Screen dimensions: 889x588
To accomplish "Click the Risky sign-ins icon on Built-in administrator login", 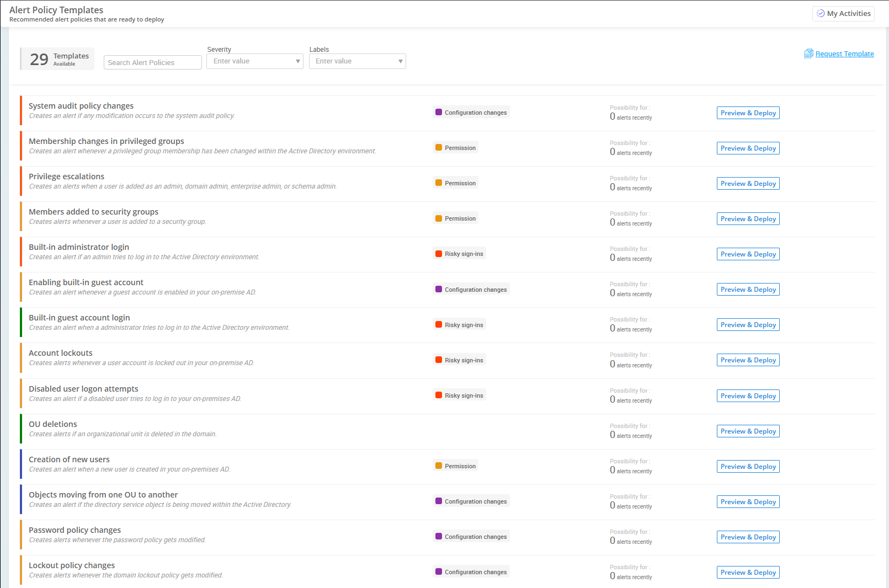I will (439, 253).
